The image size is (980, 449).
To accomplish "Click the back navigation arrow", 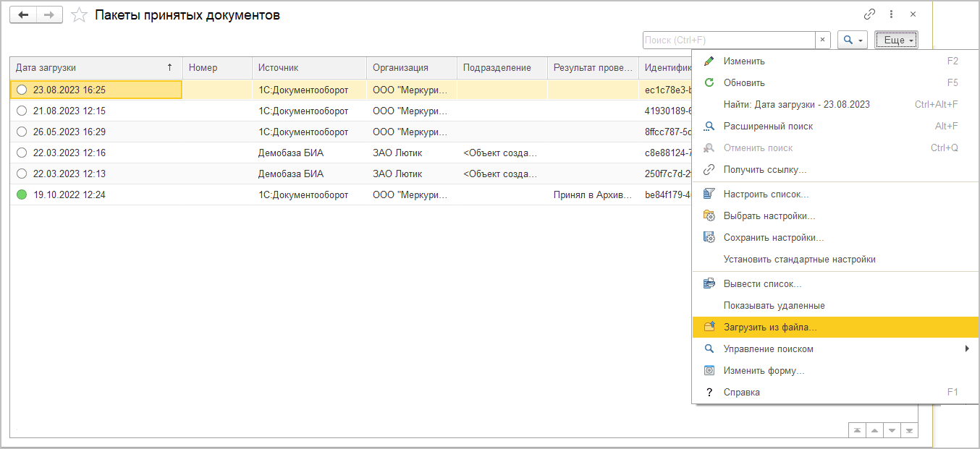I will coord(23,14).
